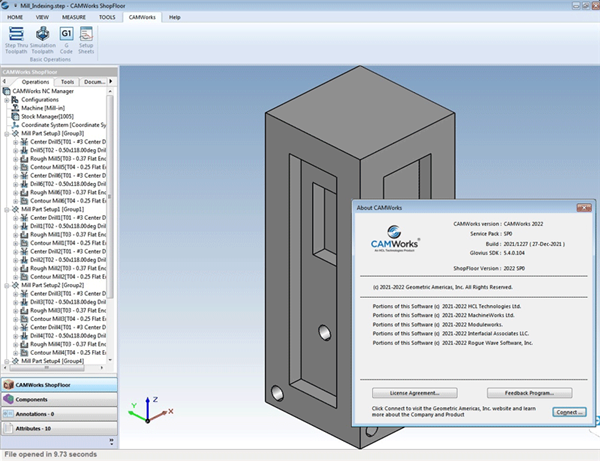Click the Simulation Toolpath icon
This screenshot has width=600, height=461.
(x=42, y=34)
